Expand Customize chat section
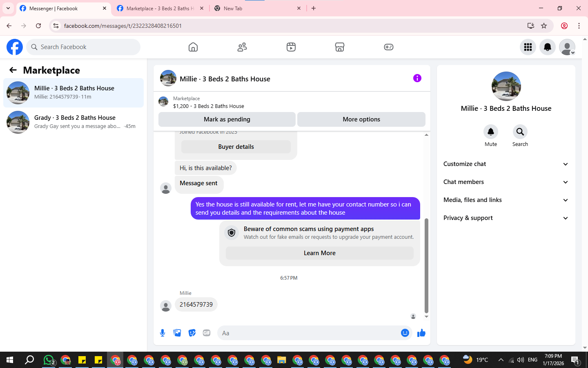Viewport: 588px width, 368px height. [x=506, y=164]
